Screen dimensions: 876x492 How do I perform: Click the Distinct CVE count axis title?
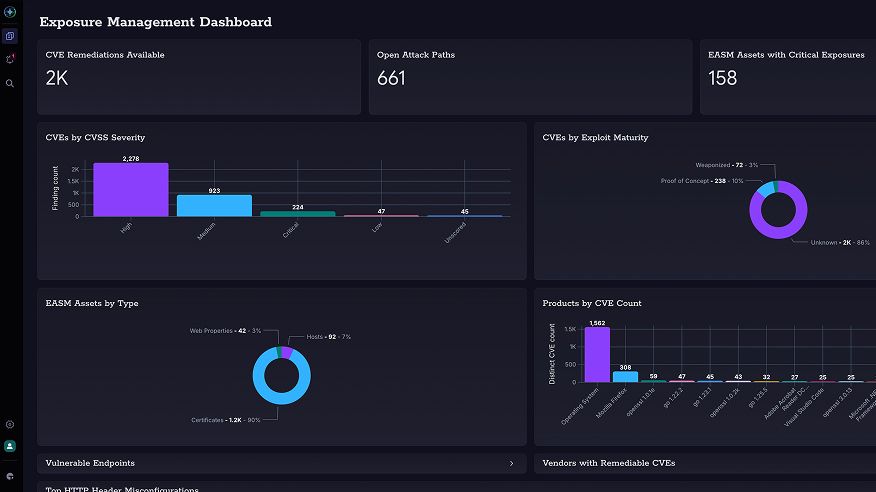552,354
